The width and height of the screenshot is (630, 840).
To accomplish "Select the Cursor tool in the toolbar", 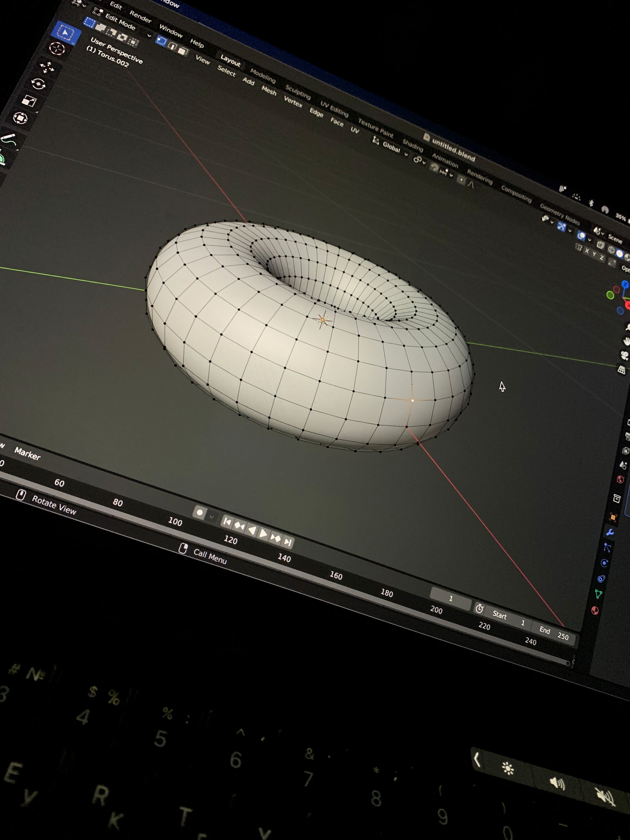I will pyautogui.click(x=57, y=49).
